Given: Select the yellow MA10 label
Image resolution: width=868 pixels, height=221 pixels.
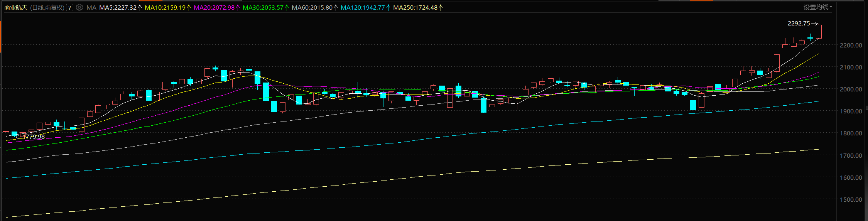Looking at the screenshot, I should [x=165, y=8].
